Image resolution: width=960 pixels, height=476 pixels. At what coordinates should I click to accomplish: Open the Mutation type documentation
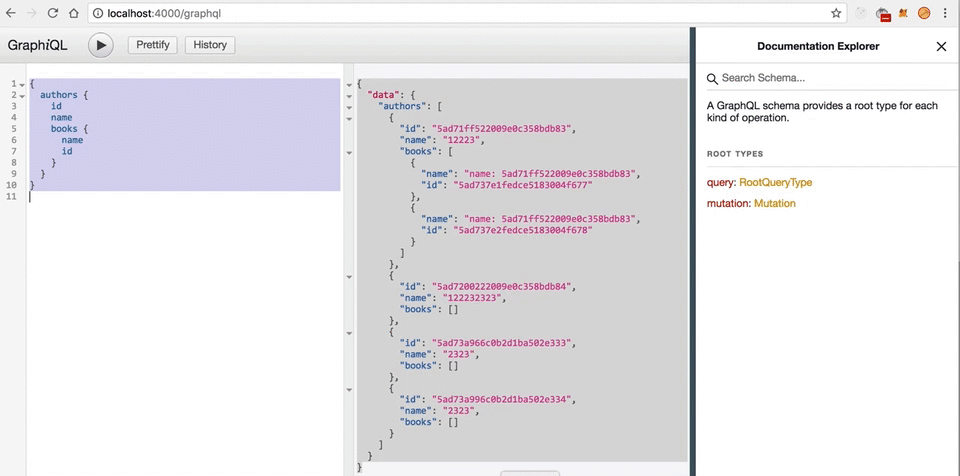click(774, 203)
